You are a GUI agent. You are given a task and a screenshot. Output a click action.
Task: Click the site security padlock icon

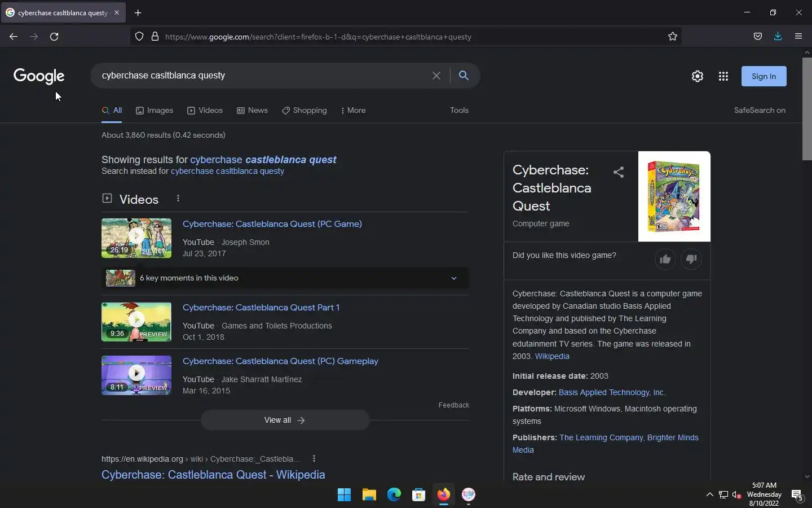pyautogui.click(x=155, y=37)
